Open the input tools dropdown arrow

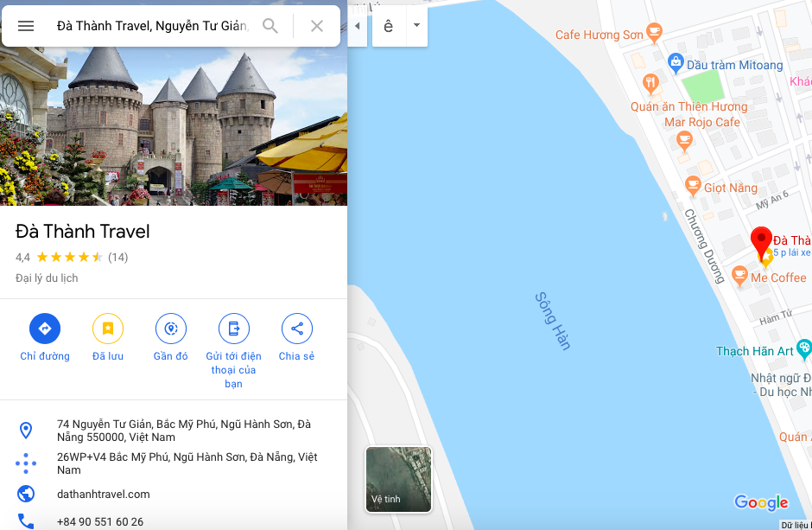click(416, 25)
